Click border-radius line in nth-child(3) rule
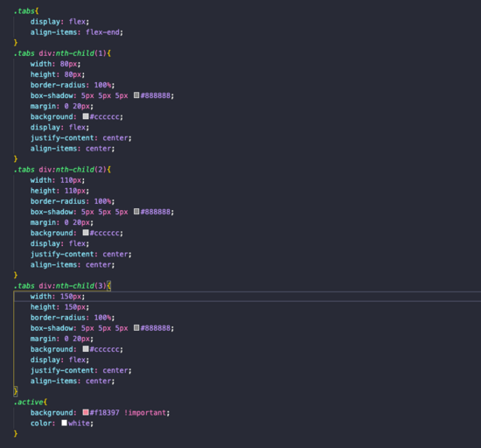481x448 pixels. (x=73, y=318)
